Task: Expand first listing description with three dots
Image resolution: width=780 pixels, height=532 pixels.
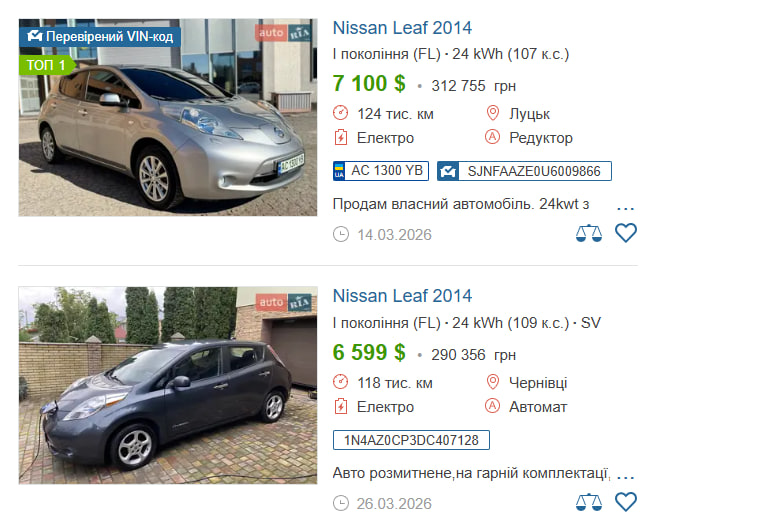Action: point(626,208)
